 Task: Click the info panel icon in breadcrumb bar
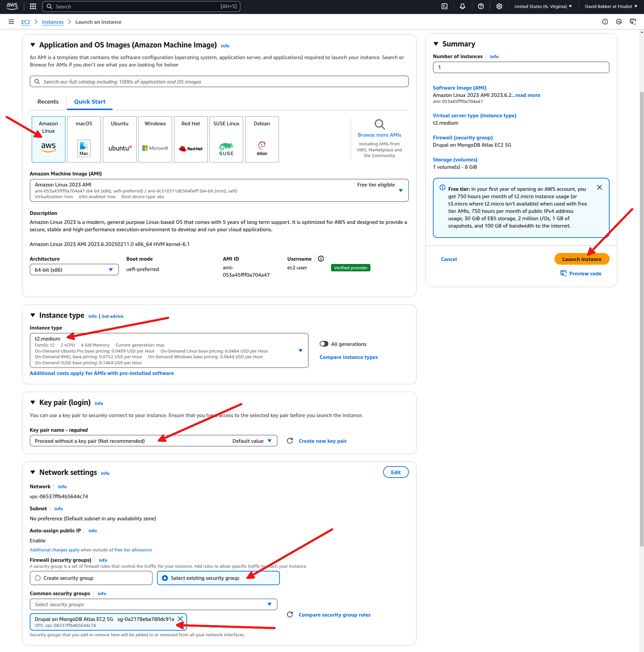coord(605,22)
